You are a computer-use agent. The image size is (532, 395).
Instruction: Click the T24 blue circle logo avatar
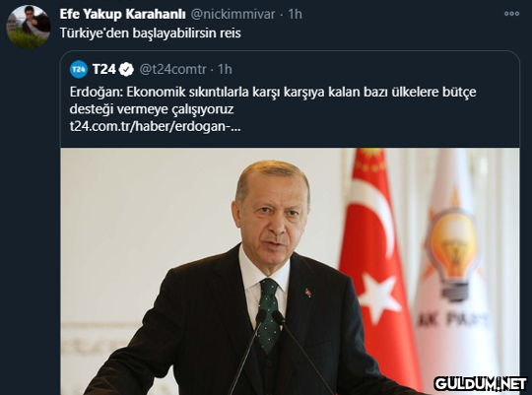(79, 69)
